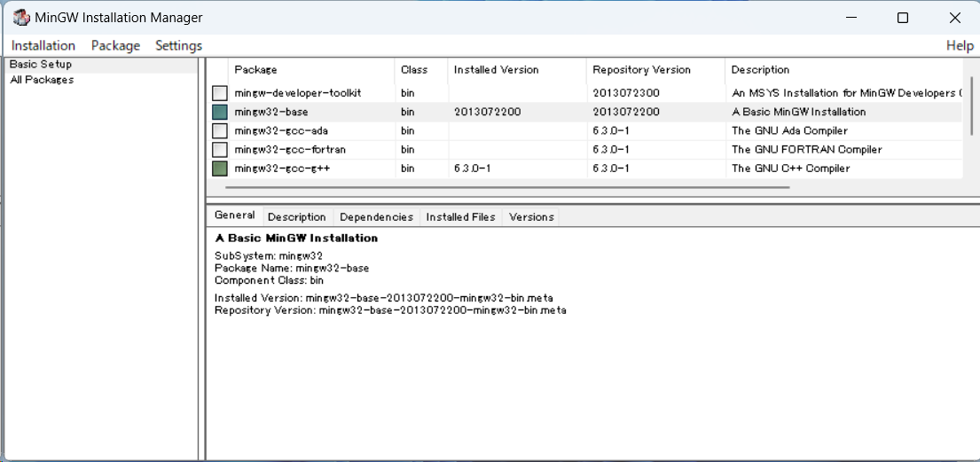
Task: Select the mingw-developer-toolkit package name
Action: pos(298,93)
